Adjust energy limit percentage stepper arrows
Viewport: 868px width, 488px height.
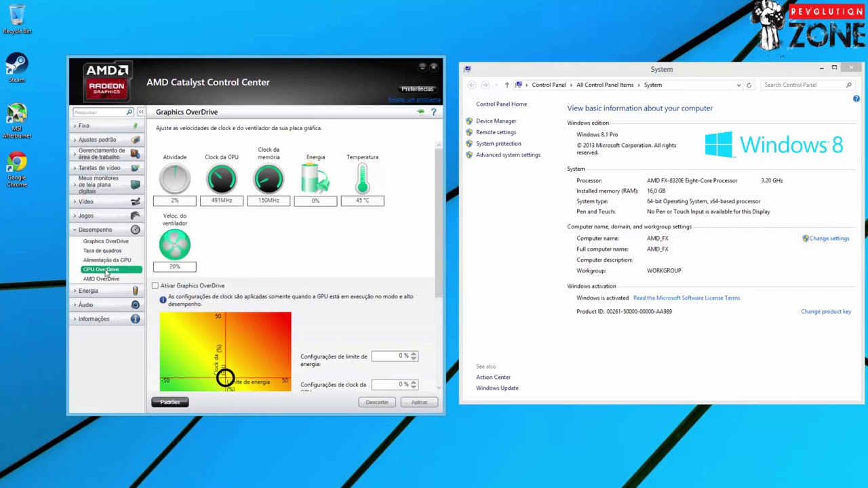pyautogui.click(x=414, y=356)
